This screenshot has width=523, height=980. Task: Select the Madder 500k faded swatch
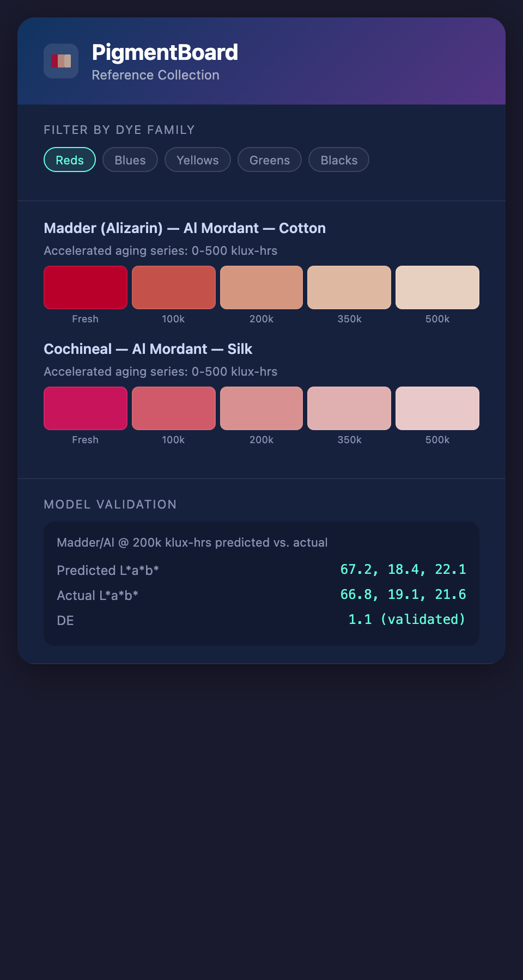pos(437,287)
